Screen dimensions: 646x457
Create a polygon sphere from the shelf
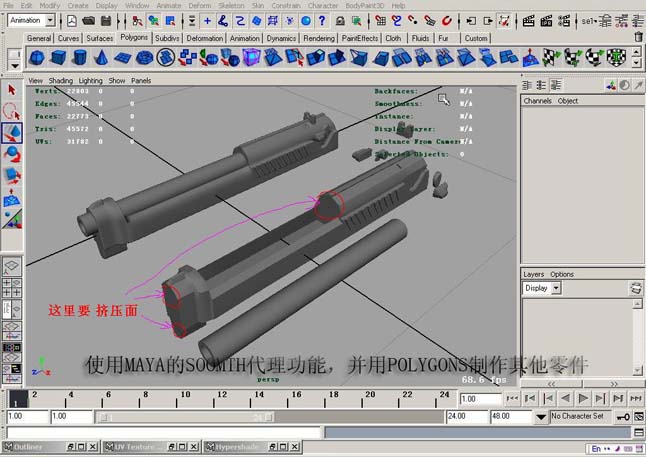[37, 58]
